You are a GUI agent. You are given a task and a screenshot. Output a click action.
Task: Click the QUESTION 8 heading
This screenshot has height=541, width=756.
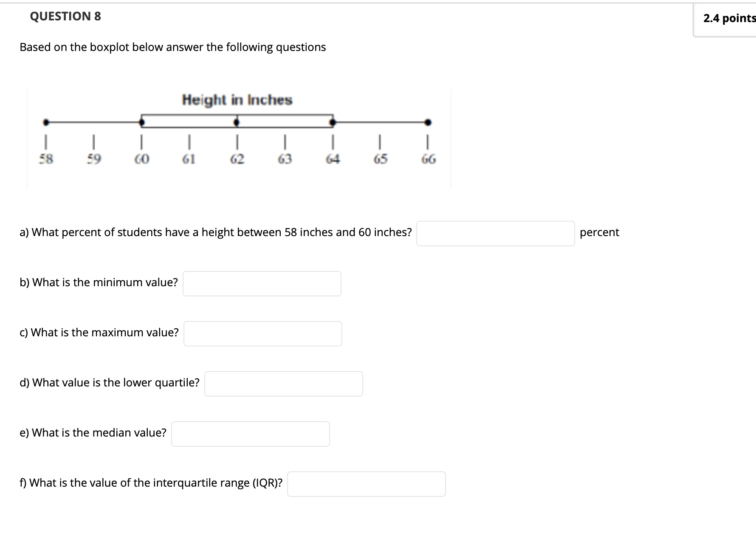tap(65, 16)
